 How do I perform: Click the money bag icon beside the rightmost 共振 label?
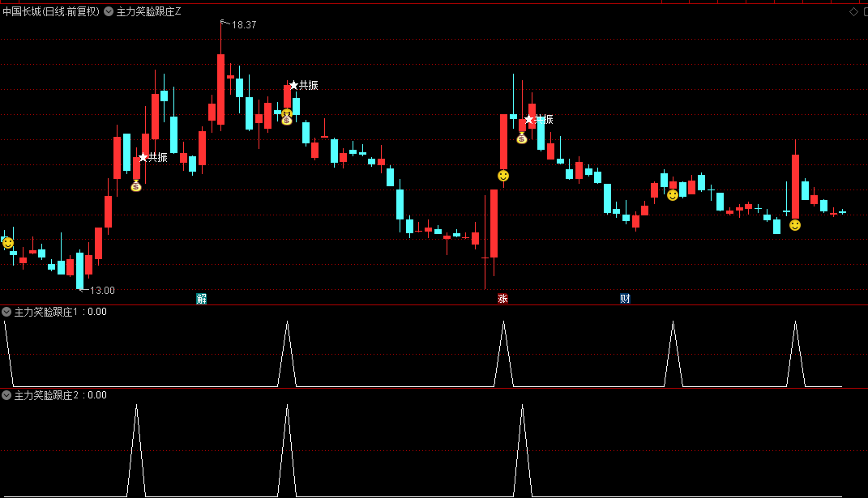tap(522, 138)
